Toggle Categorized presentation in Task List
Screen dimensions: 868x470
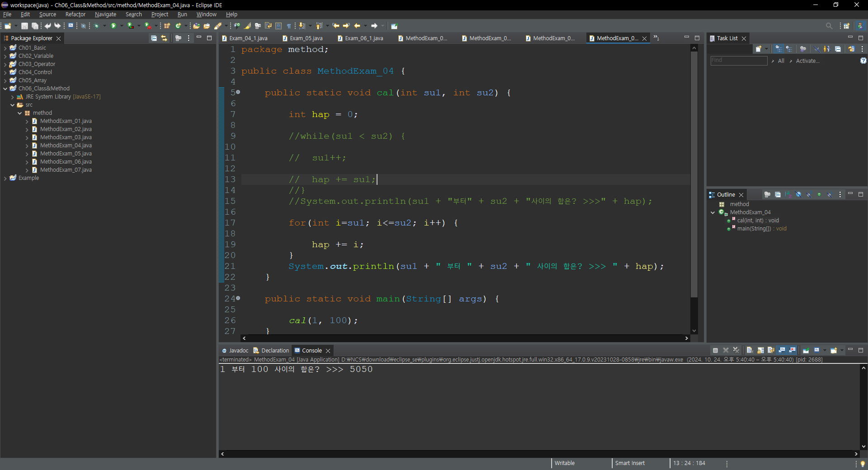click(778, 49)
